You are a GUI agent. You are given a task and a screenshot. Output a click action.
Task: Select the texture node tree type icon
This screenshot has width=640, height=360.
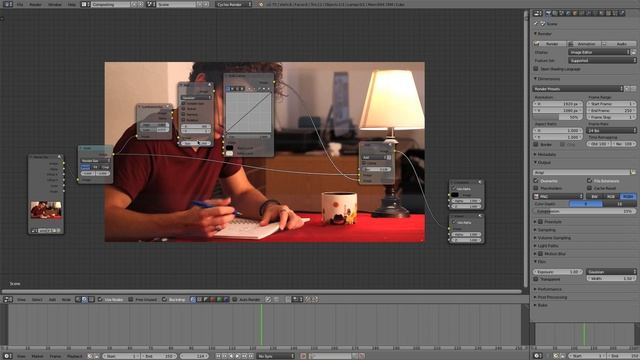(91, 300)
